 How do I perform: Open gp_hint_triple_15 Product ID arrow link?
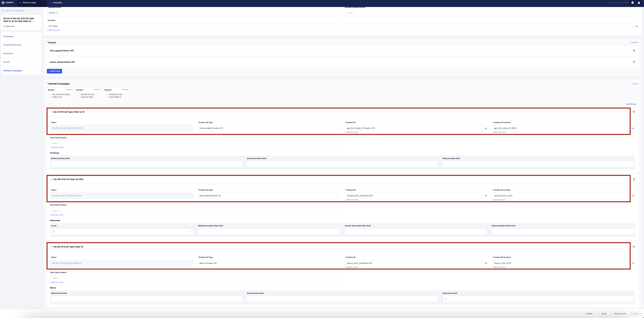(x=486, y=128)
